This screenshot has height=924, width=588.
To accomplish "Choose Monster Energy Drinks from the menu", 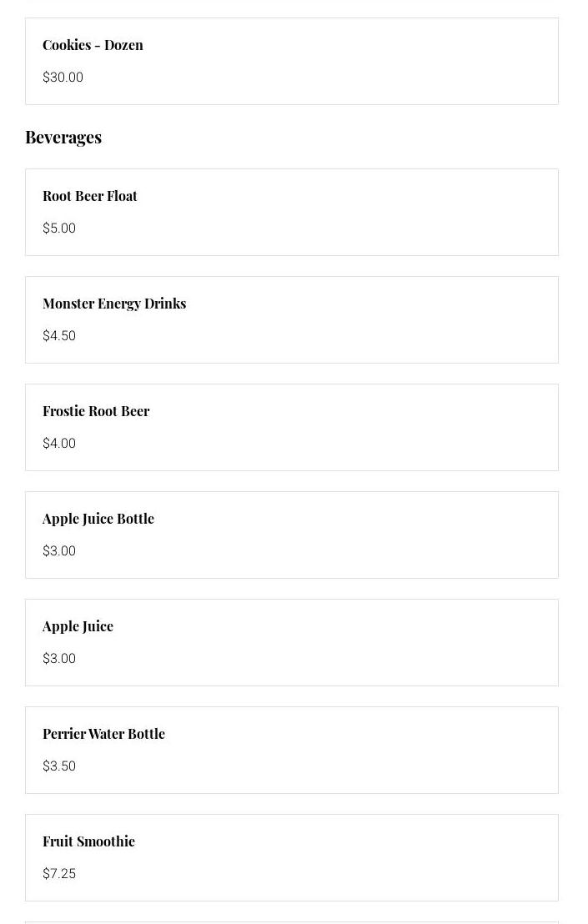I will (114, 304).
